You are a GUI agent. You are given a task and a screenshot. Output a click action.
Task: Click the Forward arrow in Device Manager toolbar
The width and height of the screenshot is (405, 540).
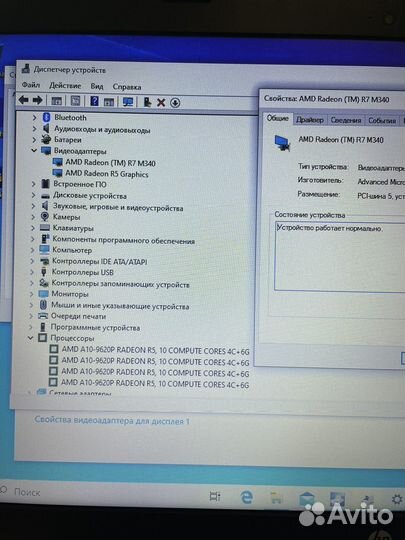pos(37,100)
